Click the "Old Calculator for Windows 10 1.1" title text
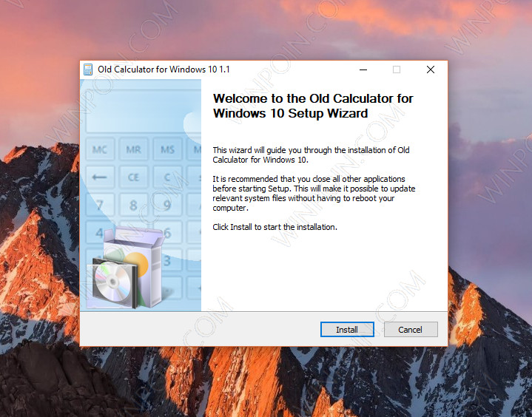This screenshot has height=417, width=532. click(164, 69)
